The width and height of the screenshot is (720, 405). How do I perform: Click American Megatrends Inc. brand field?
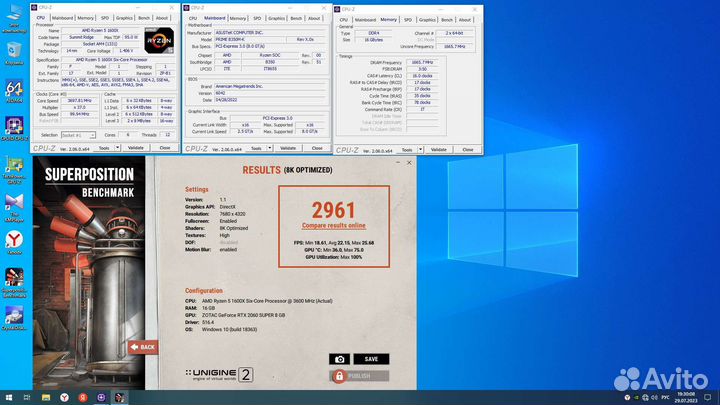coord(271,86)
